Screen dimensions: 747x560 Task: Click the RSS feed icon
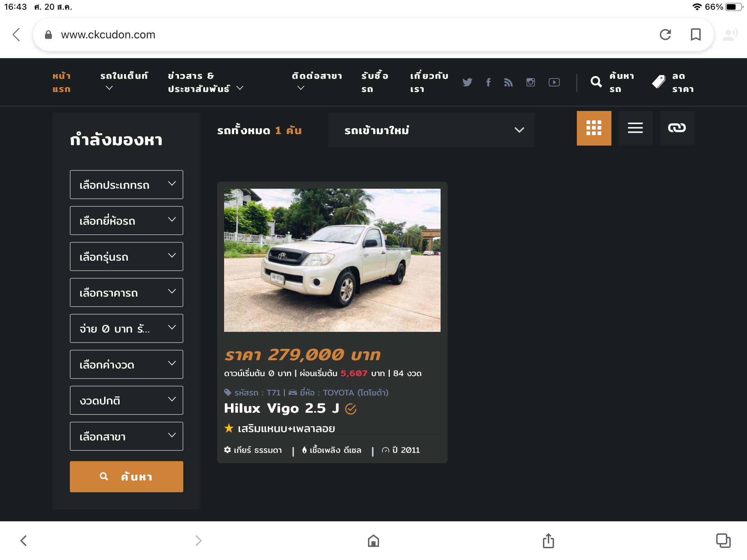[508, 82]
